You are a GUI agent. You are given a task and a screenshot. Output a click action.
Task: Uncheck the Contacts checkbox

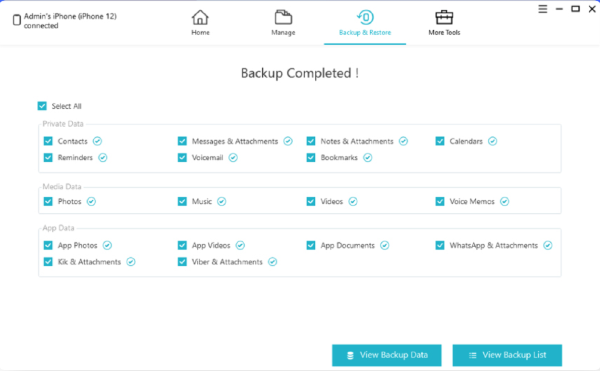48,141
